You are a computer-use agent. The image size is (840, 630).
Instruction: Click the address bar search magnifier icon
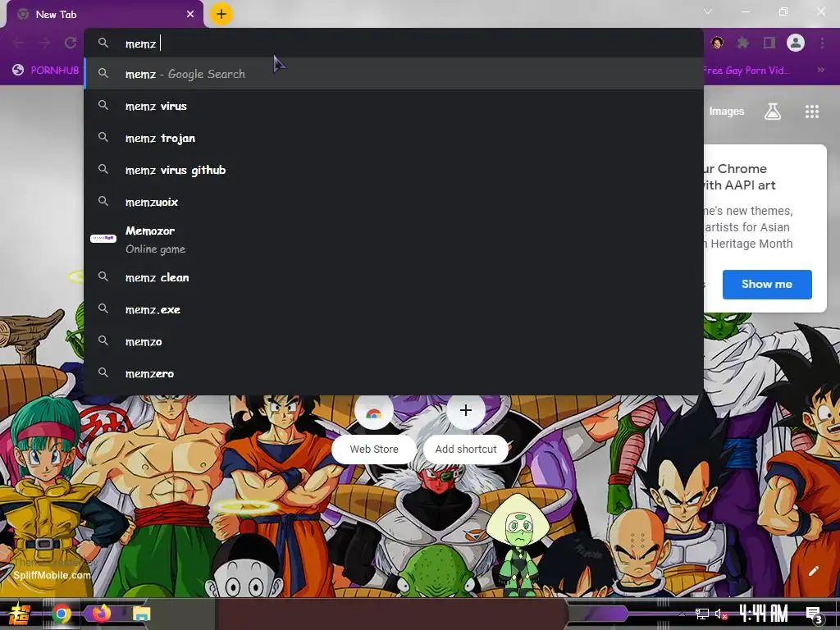103,43
